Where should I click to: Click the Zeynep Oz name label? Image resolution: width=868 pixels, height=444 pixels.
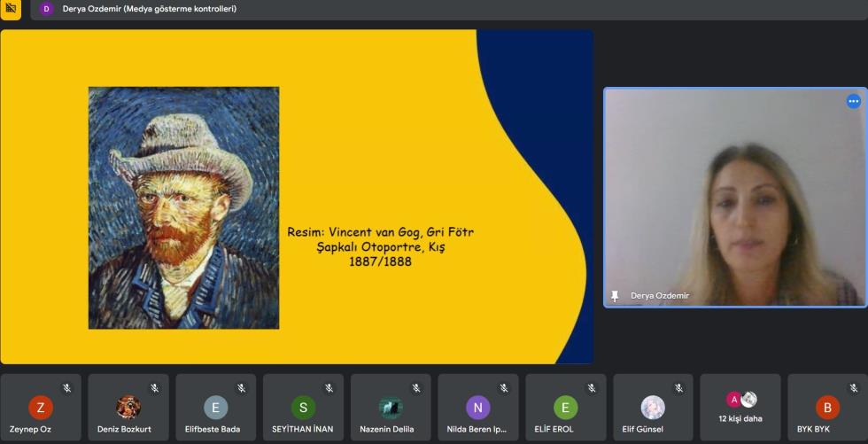[x=30, y=429]
